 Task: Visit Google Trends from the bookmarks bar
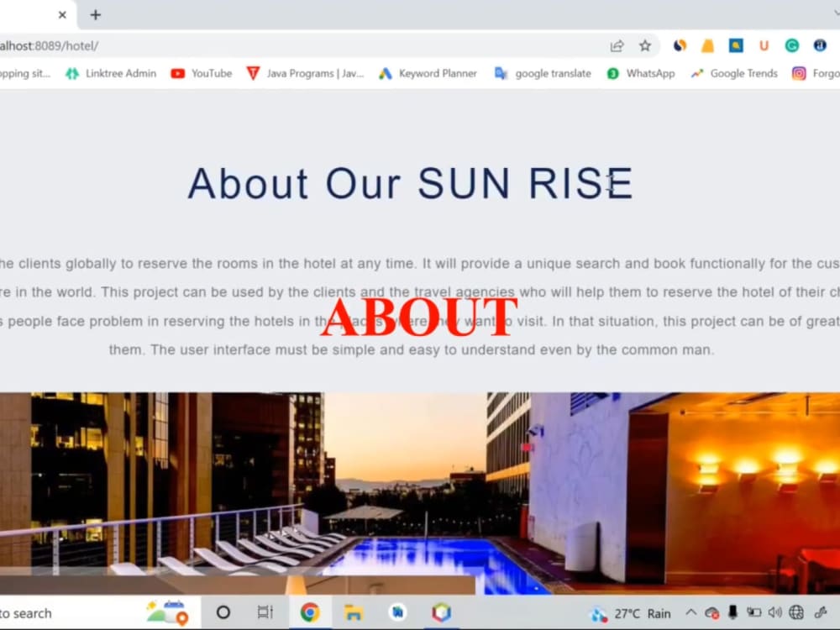click(733, 73)
